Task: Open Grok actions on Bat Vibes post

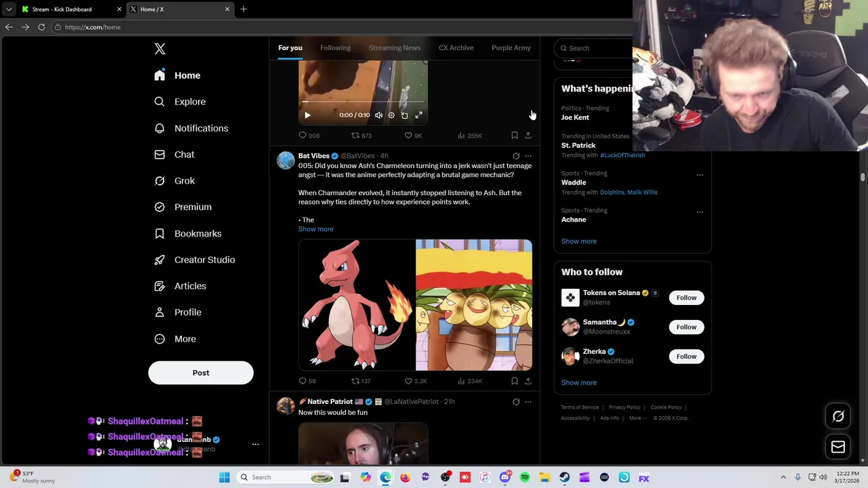Action: click(516, 156)
